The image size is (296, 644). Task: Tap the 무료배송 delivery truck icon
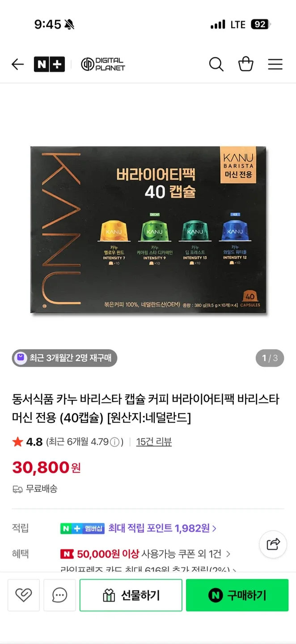click(x=17, y=489)
